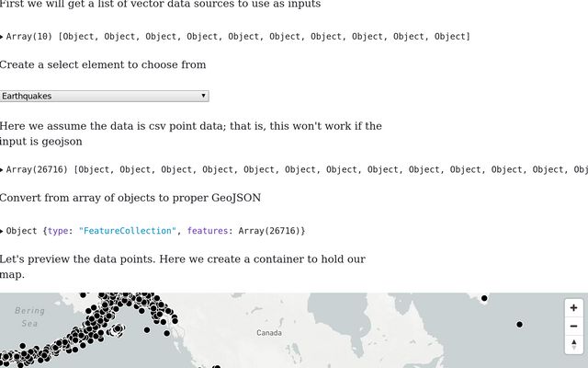Open the Earthquakes data source dropdown
Image resolution: width=588 pixels, height=368 pixels.
pyautogui.click(x=104, y=96)
